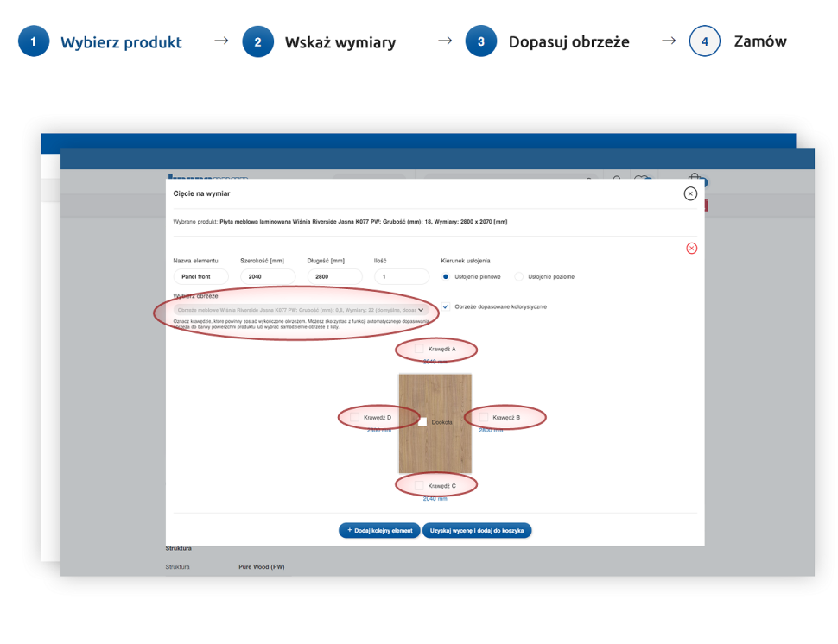Check the Krawędź A checkbox

(419, 349)
